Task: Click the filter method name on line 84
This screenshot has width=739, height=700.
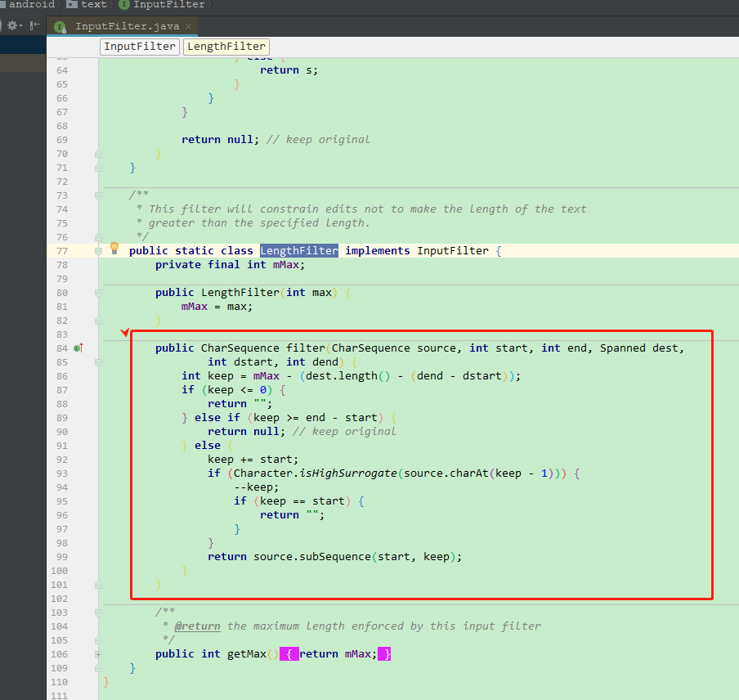Action: 306,348
